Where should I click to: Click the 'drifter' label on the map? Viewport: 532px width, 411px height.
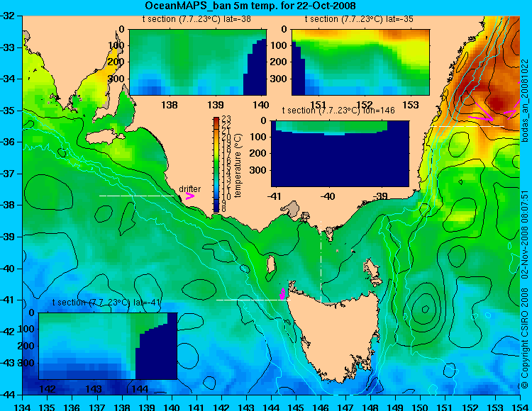coord(189,188)
